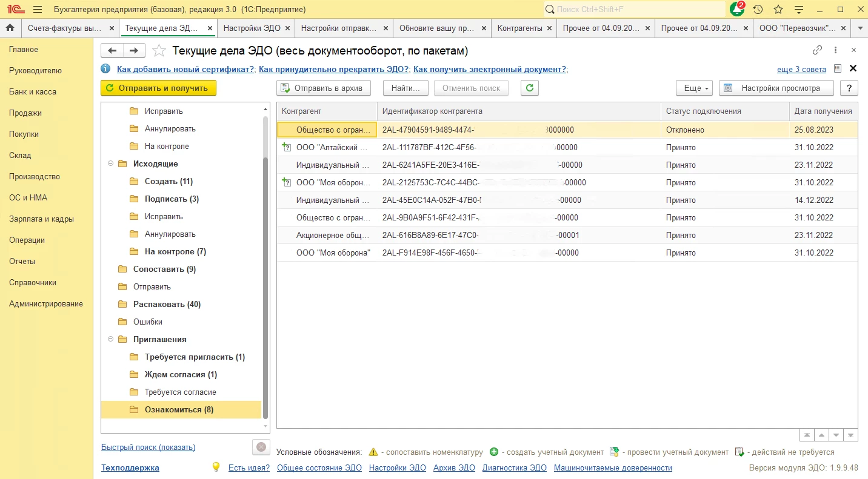The image size is (868, 479).
Task: Open the Техподдержка link
Action: [130, 468]
